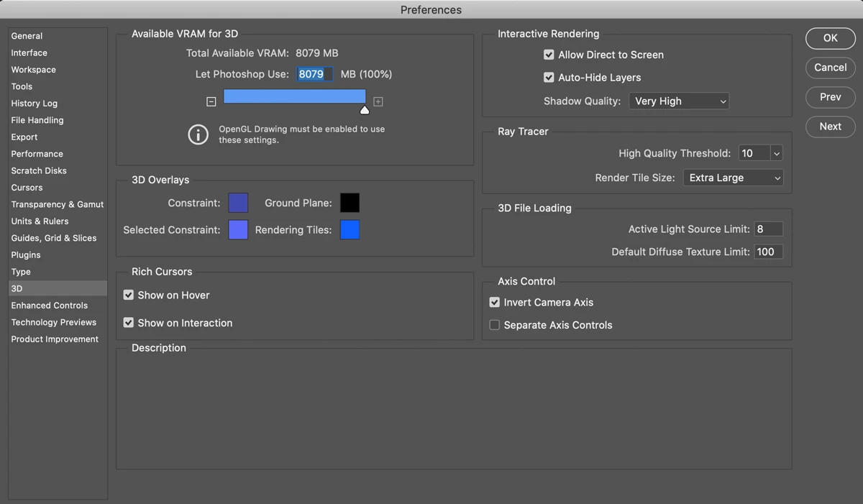Open Transparency & Gamut preferences
The image size is (863, 504).
click(x=58, y=204)
